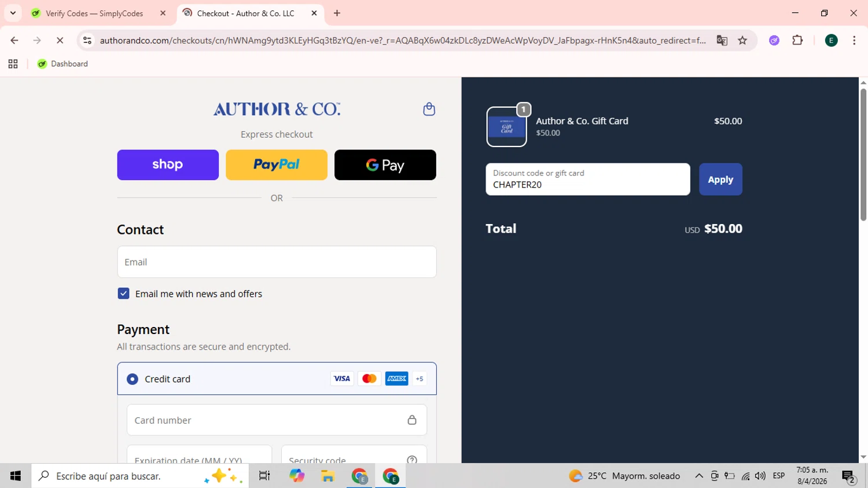Bookmark this page with the star icon
This screenshot has height=488, width=868.
(742, 41)
